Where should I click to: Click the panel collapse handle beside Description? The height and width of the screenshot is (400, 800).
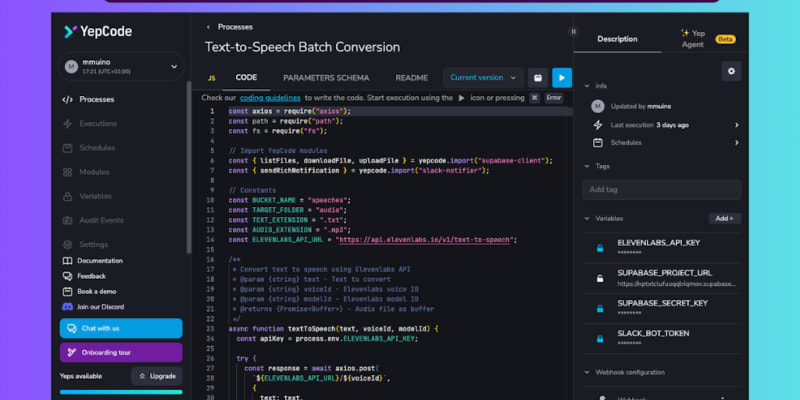pyautogui.click(x=574, y=31)
